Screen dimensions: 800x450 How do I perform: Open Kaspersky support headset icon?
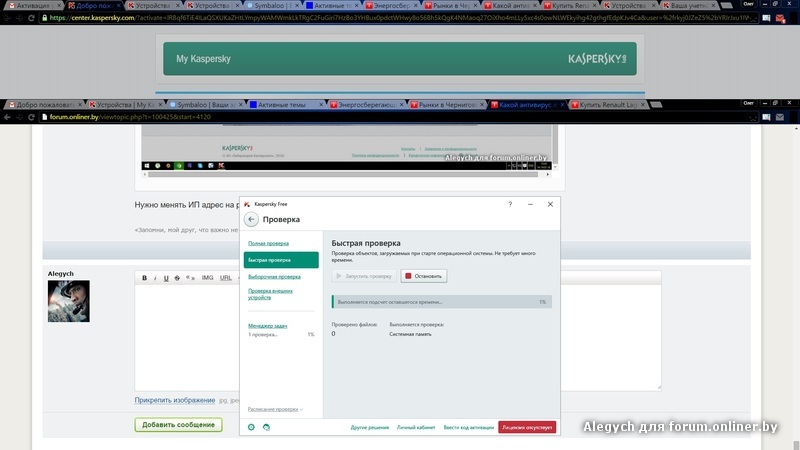pos(266,427)
